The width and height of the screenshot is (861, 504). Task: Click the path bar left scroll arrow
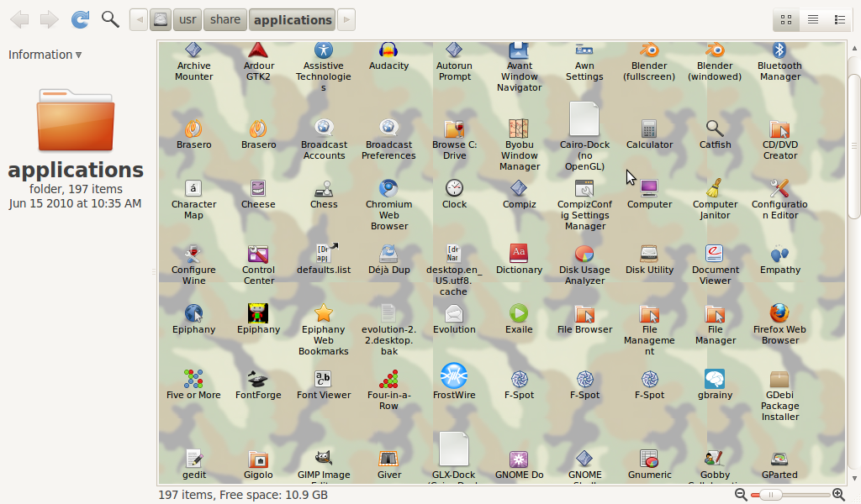[x=139, y=19]
